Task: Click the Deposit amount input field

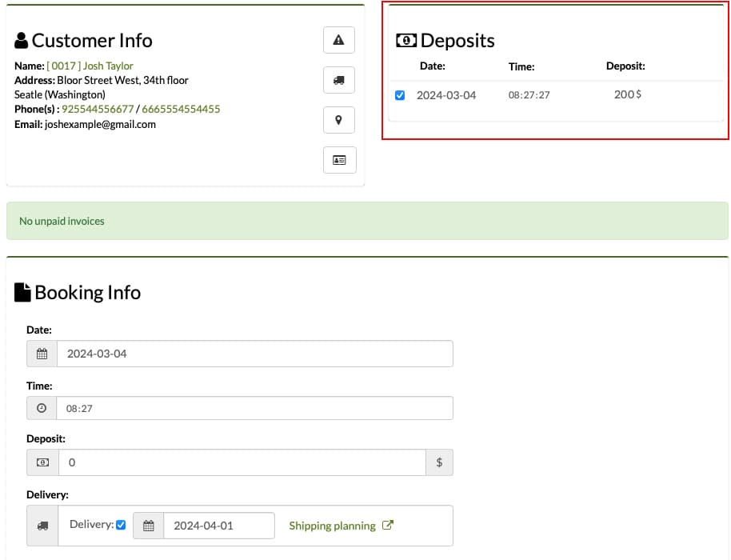Action: pos(242,462)
